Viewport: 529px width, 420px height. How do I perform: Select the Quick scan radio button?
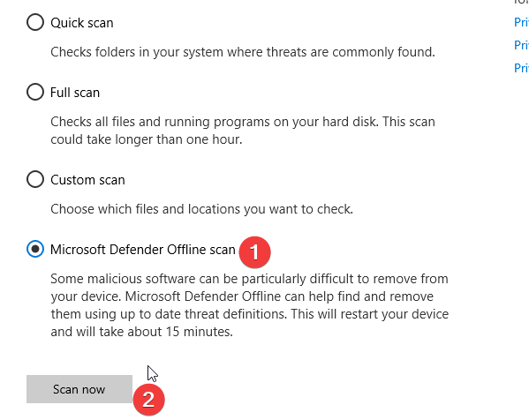tap(35, 22)
